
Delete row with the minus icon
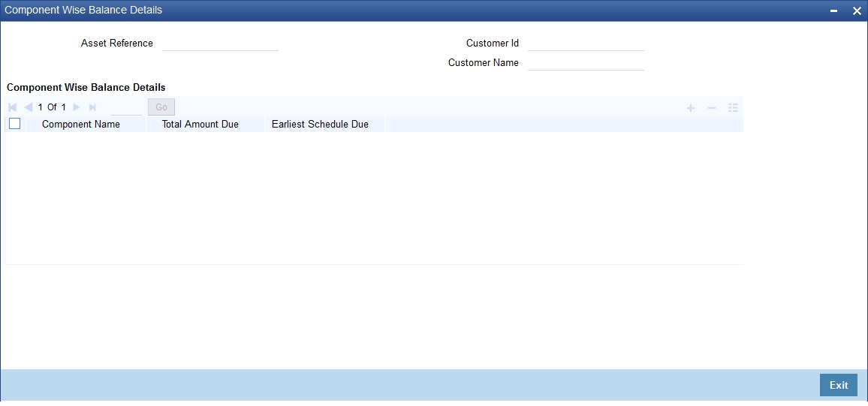tap(712, 108)
